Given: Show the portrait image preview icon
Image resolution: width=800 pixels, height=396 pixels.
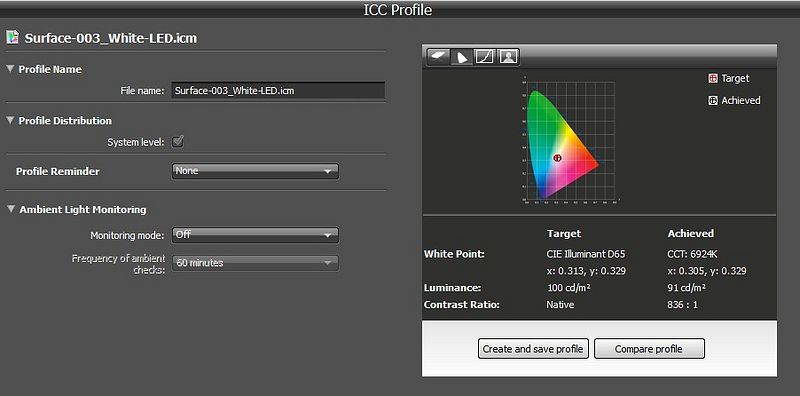Looking at the screenshot, I should tap(508, 57).
